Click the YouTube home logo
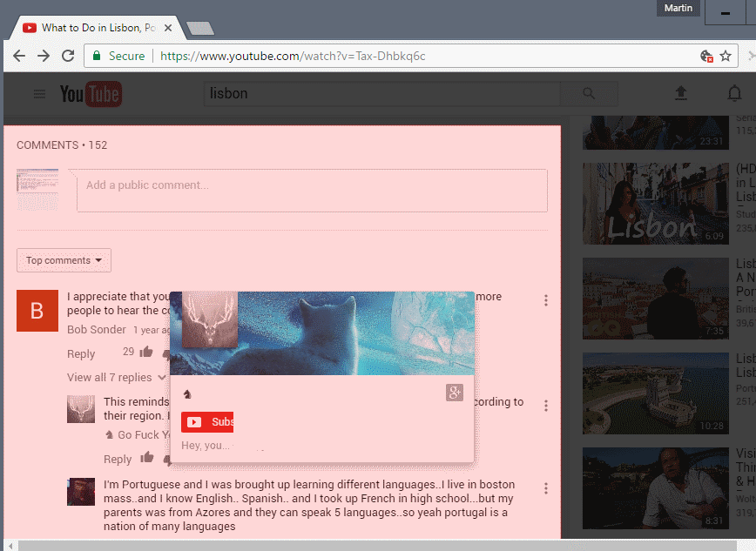 pyautogui.click(x=90, y=94)
